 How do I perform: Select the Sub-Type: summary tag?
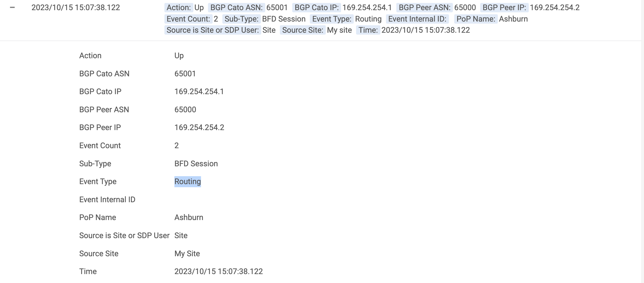(242, 19)
